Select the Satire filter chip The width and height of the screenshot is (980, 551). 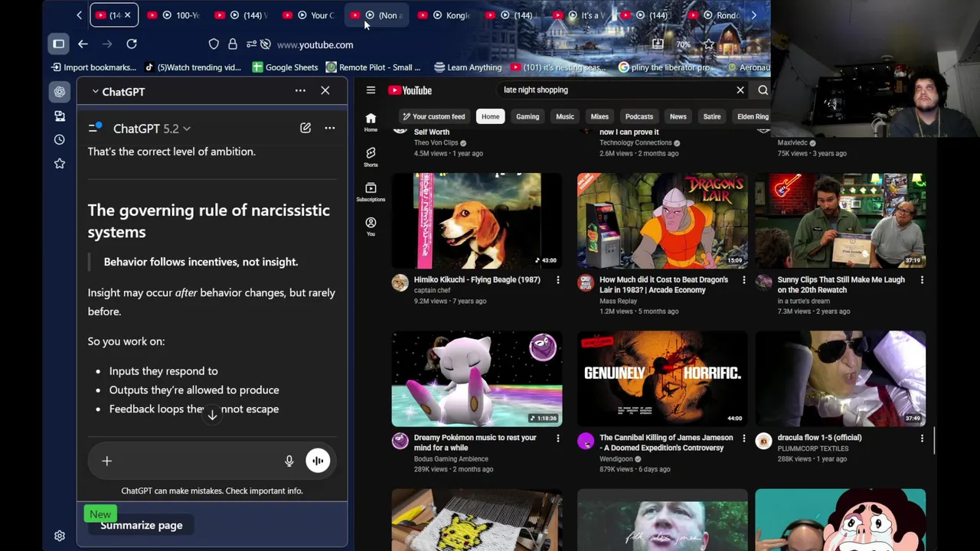[712, 116]
